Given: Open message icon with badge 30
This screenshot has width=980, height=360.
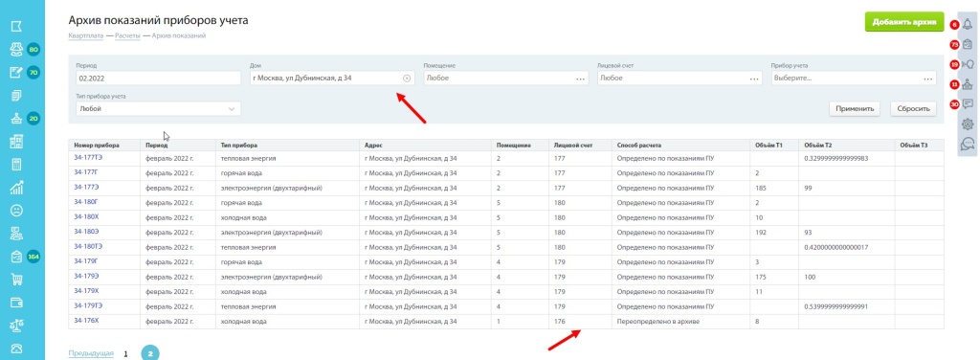Looking at the screenshot, I should (968, 103).
